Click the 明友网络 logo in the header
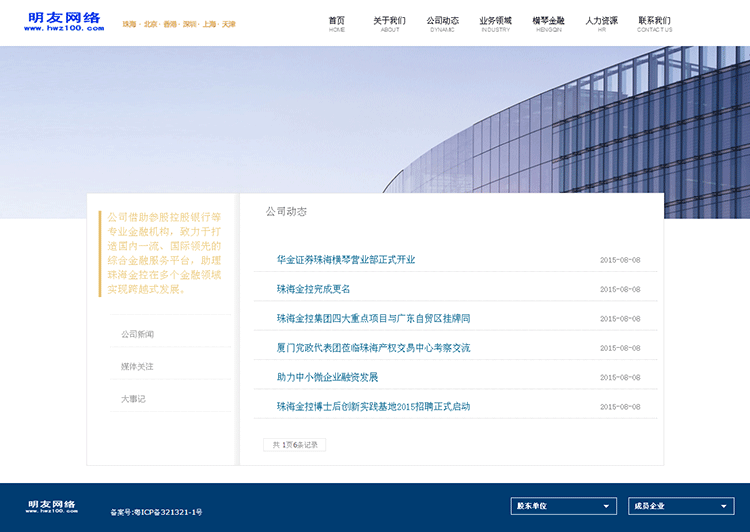The width and height of the screenshot is (750, 532). coord(64,22)
